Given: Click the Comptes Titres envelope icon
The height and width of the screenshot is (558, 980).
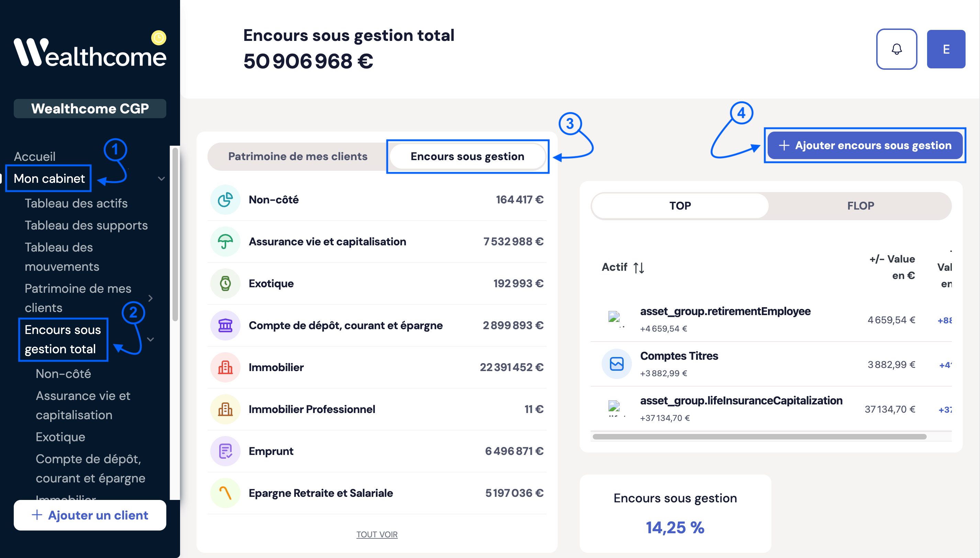Looking at the screenshot, I should pos(616,364).
